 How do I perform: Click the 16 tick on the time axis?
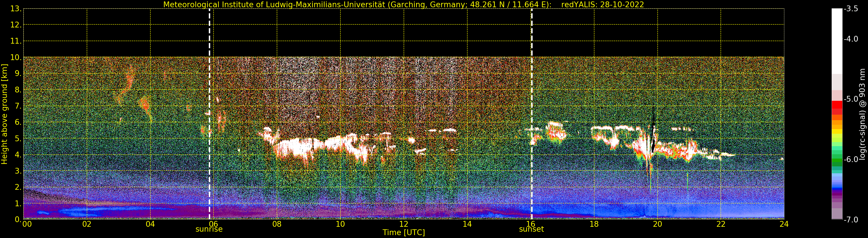pyautogui.click(x=531, y=224)
